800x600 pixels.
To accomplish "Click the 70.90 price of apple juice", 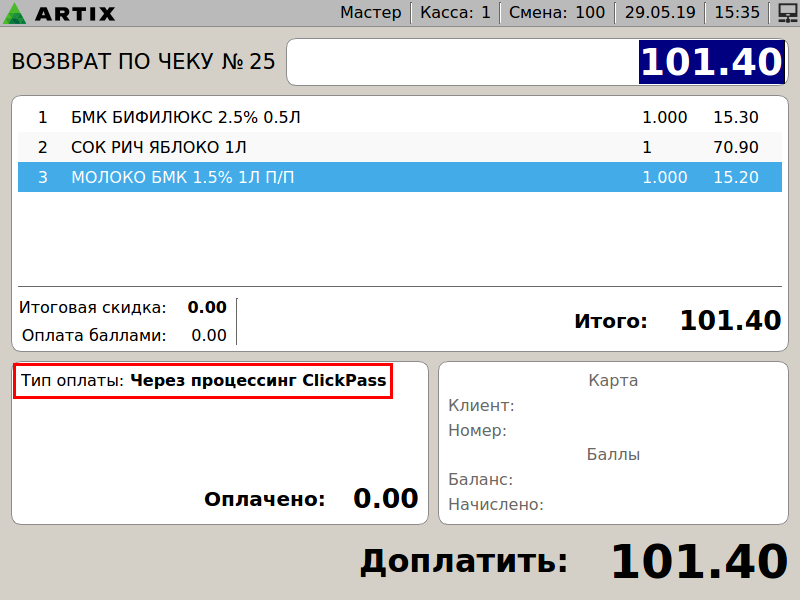I will point(735,147).
